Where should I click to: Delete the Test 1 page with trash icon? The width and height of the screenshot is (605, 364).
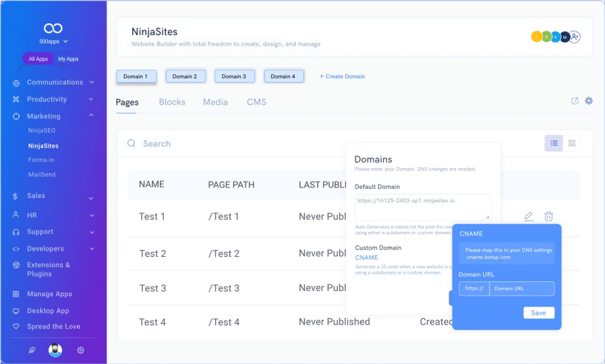pyautogui.click(x=549, y=216)
